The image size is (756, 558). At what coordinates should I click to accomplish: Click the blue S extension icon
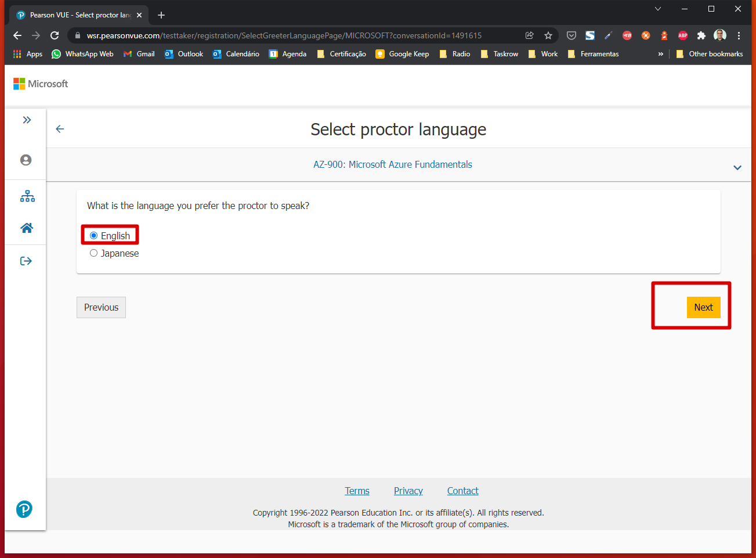pyautogui.click(x=590, y=35)
